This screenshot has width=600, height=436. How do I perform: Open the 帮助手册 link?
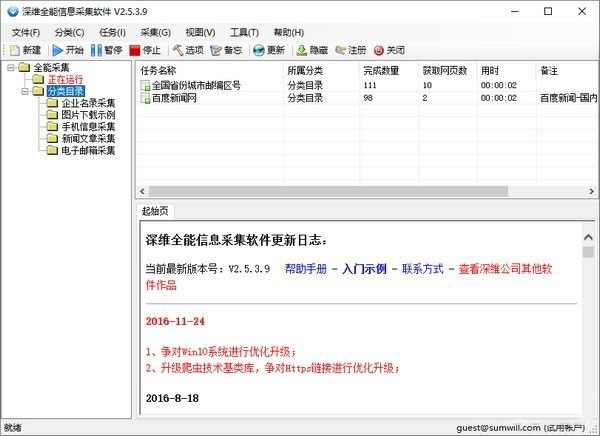tap(305, 269)
